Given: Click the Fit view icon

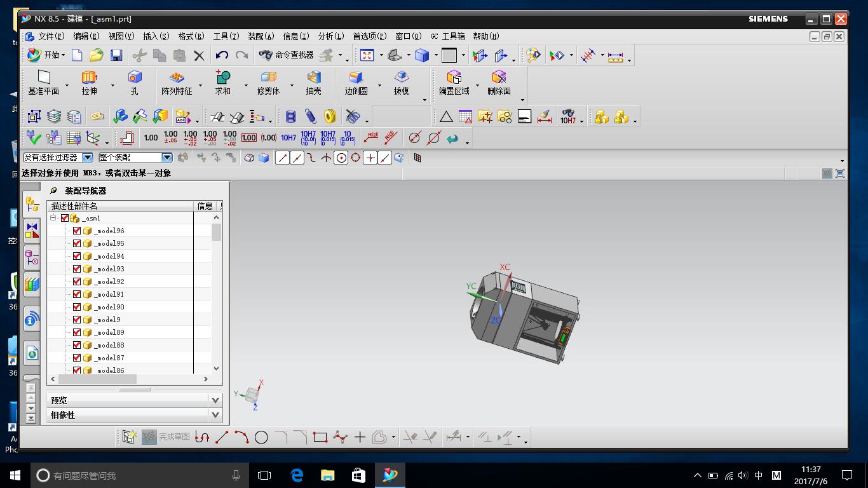Looking at the screenshot, I should (x=367, y=55).
